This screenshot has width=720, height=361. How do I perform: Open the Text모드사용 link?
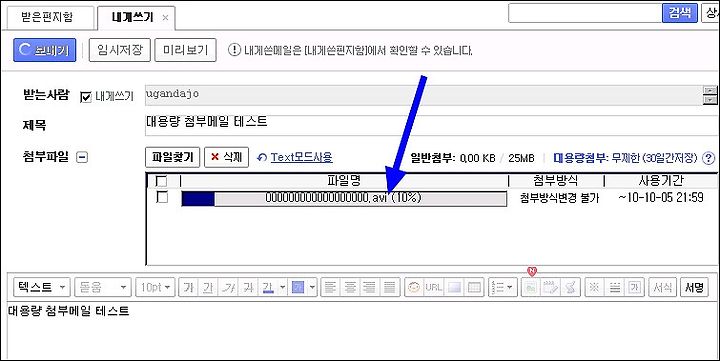pos(301,158)
